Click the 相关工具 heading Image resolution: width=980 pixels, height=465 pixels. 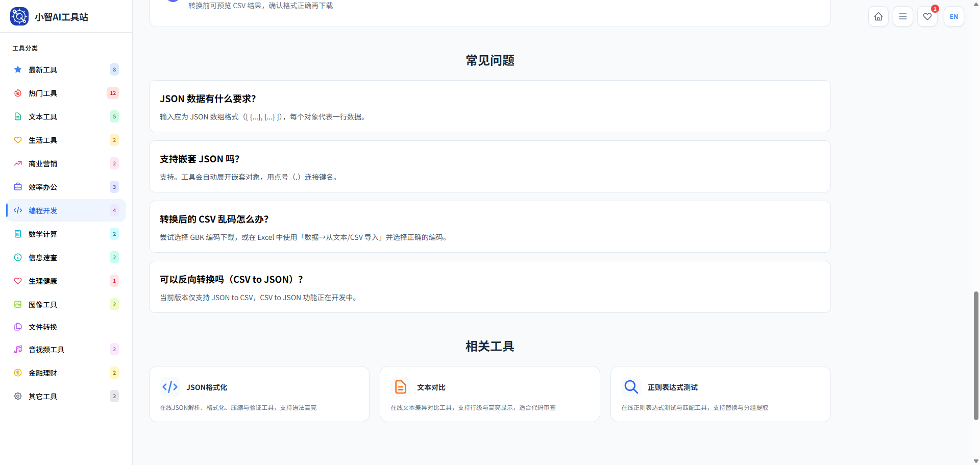point(490,346)
